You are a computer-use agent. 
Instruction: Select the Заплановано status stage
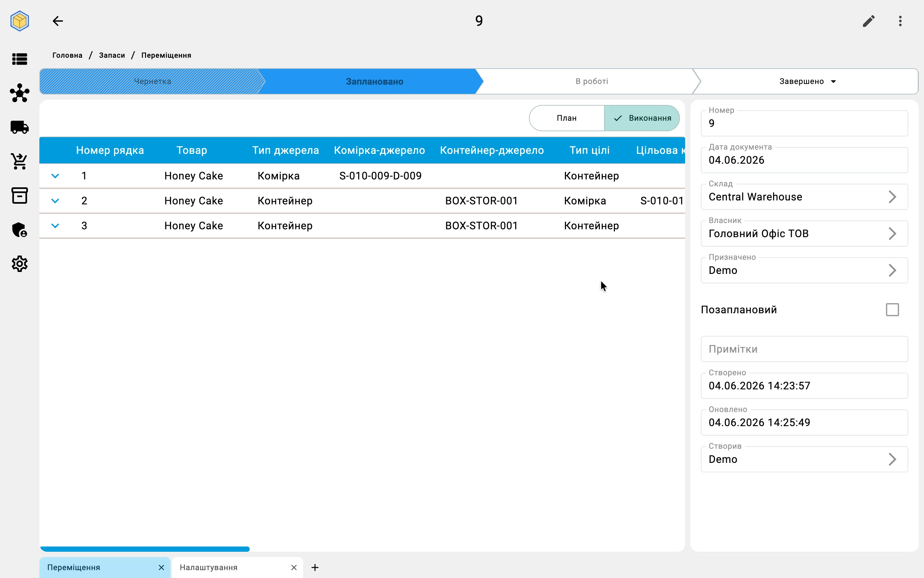coord(374,81)
